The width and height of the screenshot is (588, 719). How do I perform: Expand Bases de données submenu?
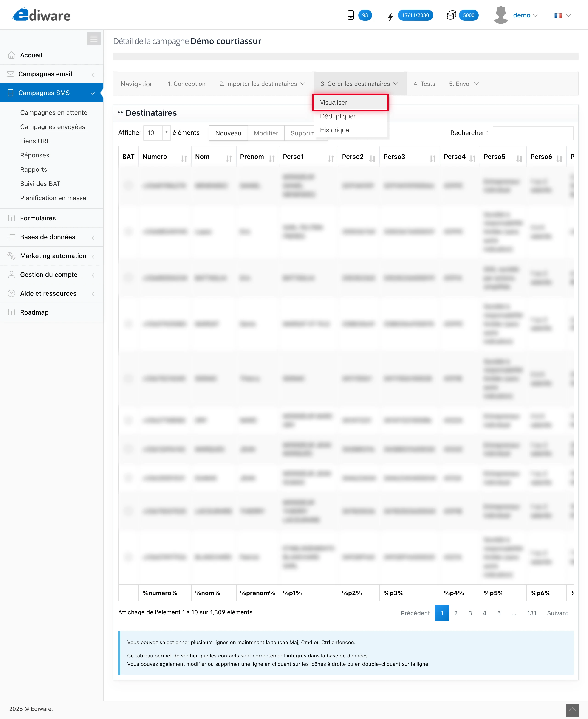93,237
